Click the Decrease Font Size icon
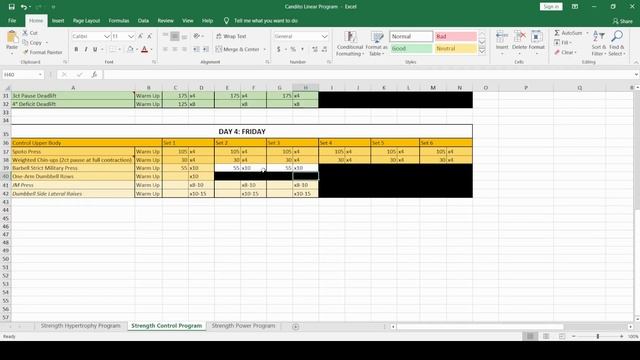The width and height of the screenshot is (640, 360). click(x=149, y=36)
